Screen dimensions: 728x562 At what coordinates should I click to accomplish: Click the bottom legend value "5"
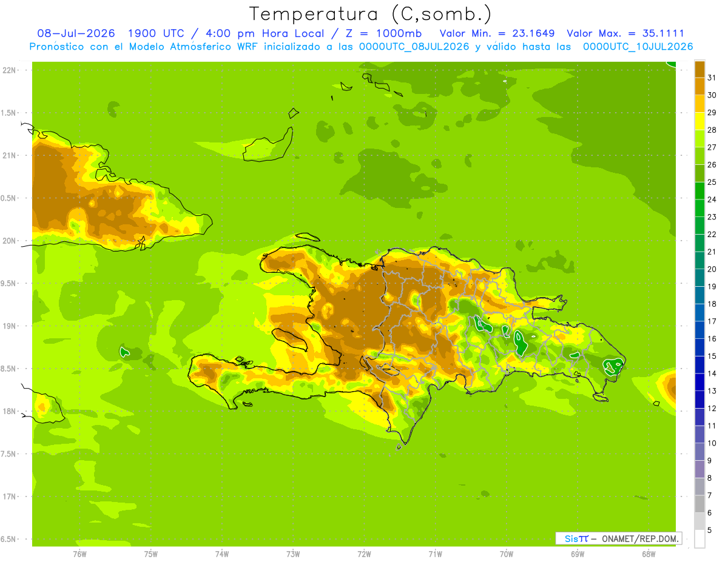point(710,530)
